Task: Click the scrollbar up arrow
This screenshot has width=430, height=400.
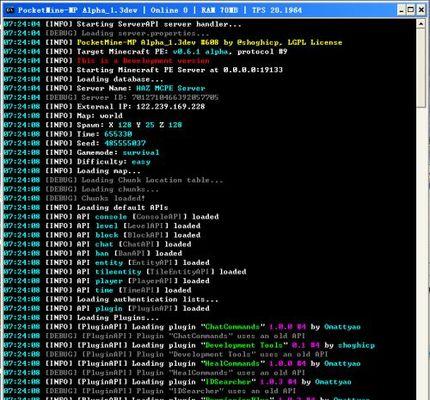Action: tap(421, 24)
